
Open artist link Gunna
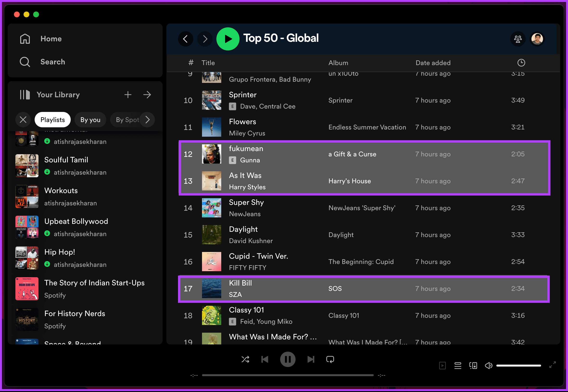point(250,160)
